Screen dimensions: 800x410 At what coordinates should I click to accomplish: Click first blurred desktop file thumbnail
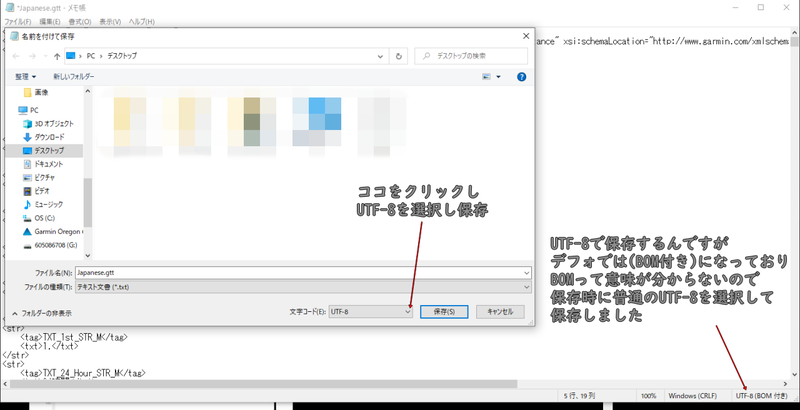130,122
